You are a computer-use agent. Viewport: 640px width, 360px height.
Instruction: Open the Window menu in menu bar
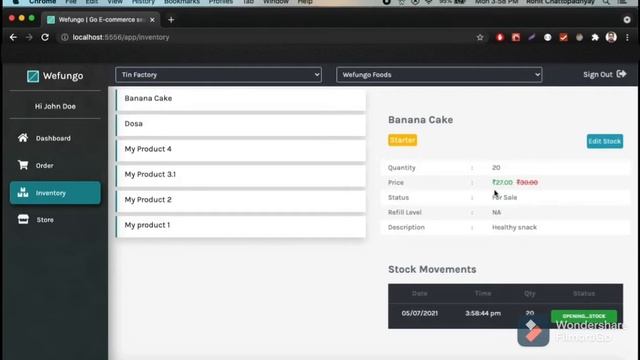[x=276, y=2]
